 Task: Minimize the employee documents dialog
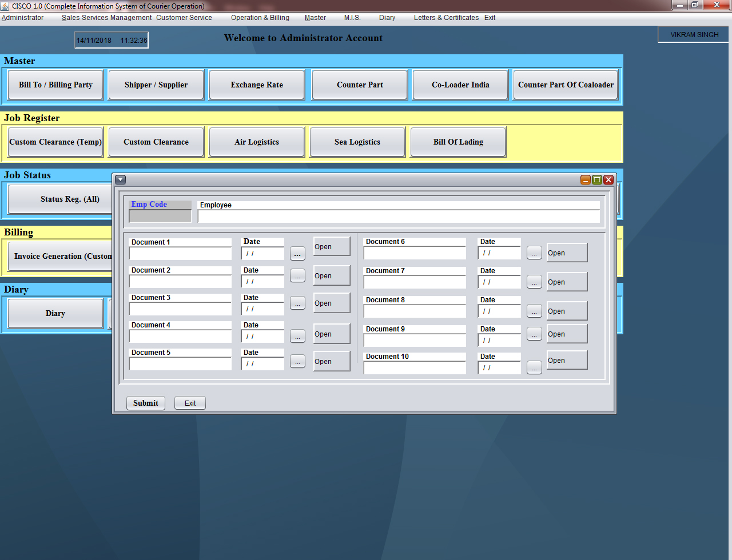pyautogui.click(x=586, y=180)
